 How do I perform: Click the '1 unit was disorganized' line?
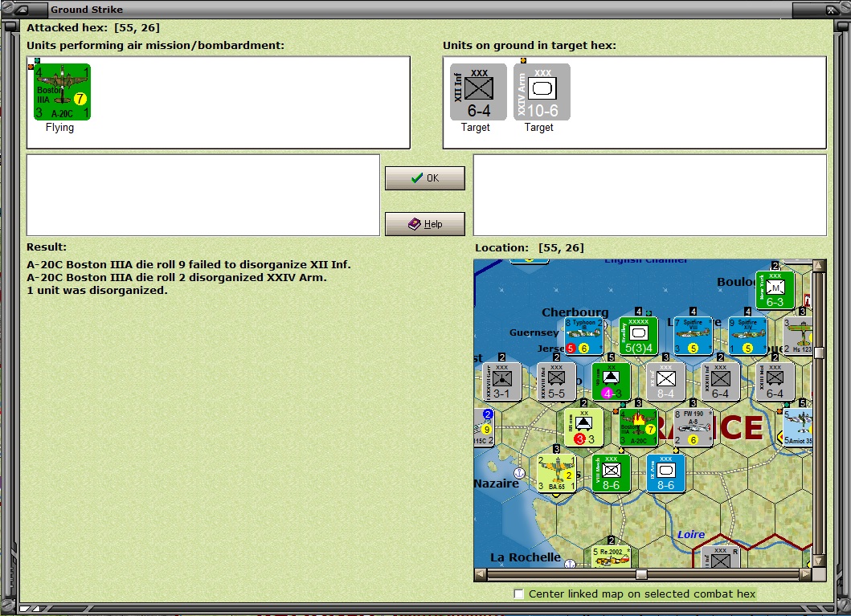[x=97, y=291]
